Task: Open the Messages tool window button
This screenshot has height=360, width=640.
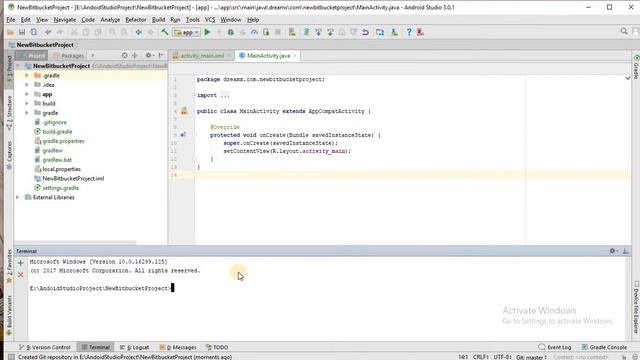Action: pos(178,347)
